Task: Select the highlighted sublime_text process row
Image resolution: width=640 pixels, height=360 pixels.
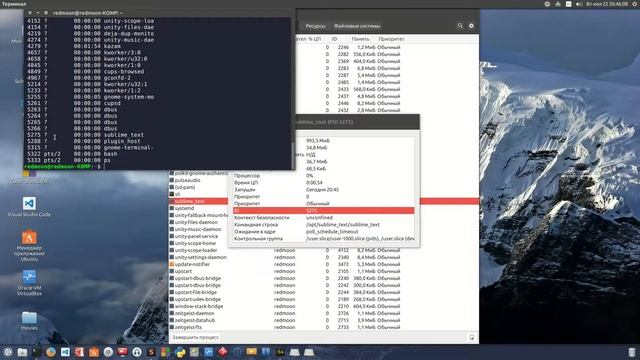Action: point(324,201)
